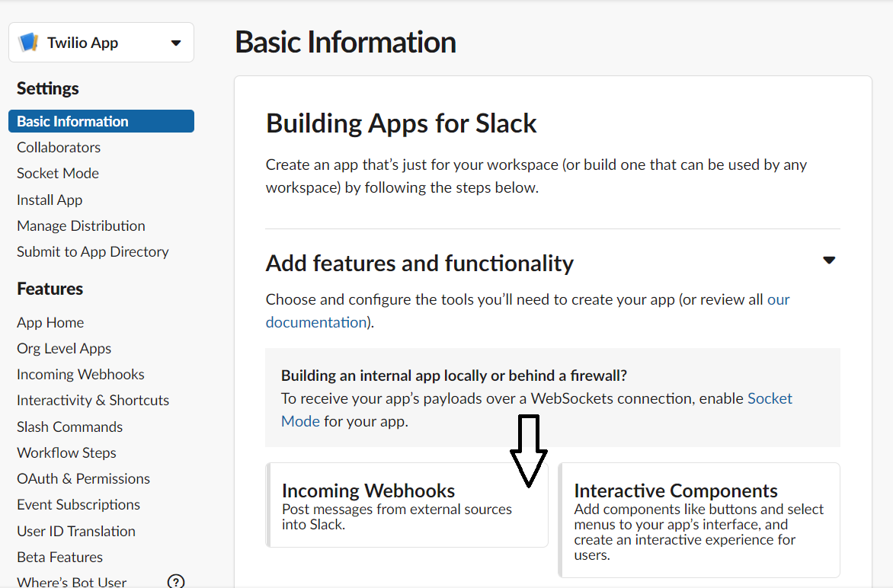Open User ID Translation page
The image size is (893, 588).
pos(76,531)
